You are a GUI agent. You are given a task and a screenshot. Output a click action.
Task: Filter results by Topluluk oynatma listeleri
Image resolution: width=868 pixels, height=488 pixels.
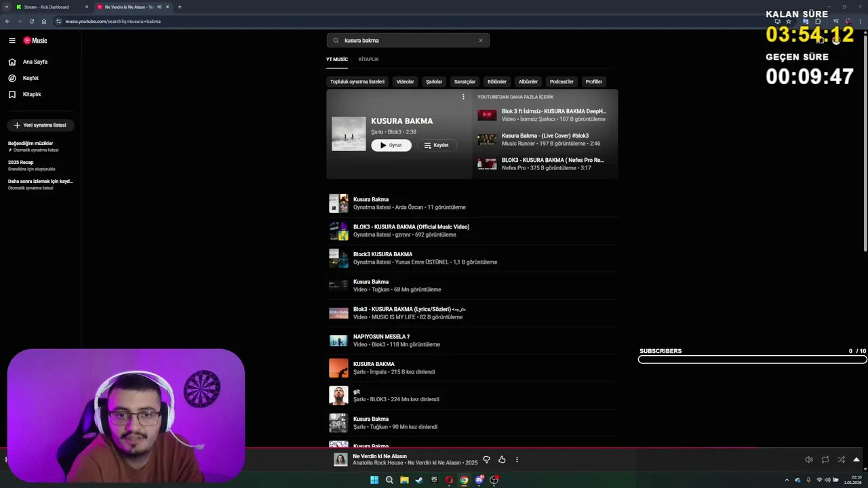[x=357, y=81]
